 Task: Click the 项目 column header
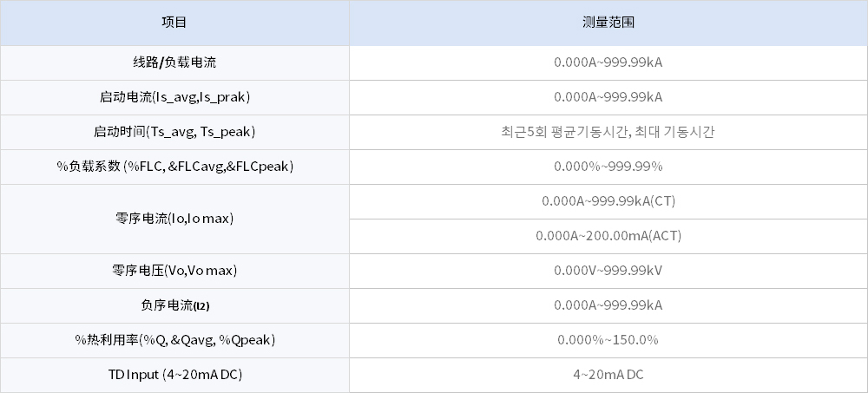(x=174, y=23)
